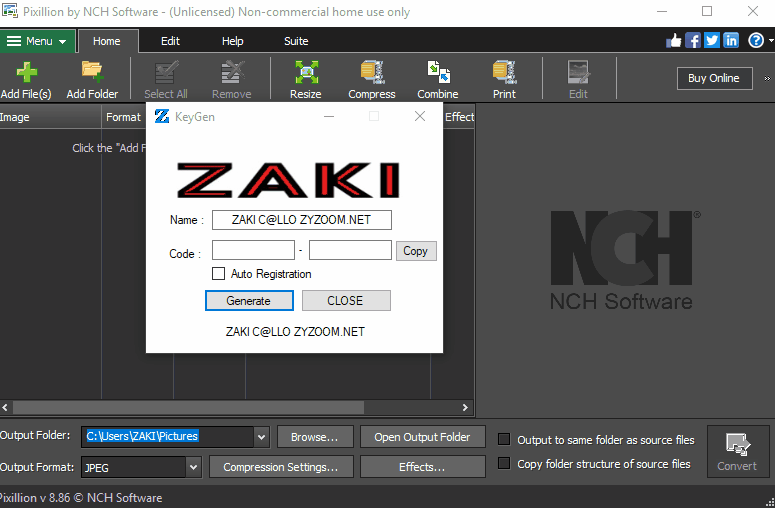Click the second Code input field
Viewport: 775px width, 508px height.
350,250
